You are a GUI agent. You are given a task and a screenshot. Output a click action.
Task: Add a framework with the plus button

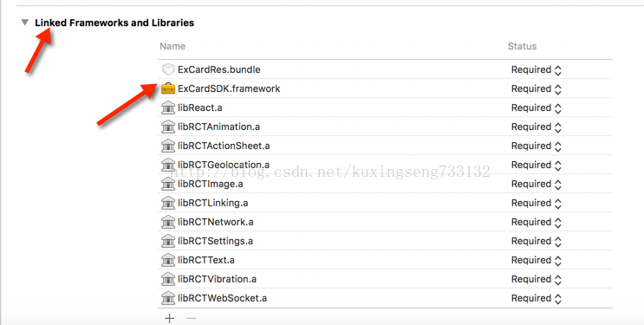[x=169, y=318]
